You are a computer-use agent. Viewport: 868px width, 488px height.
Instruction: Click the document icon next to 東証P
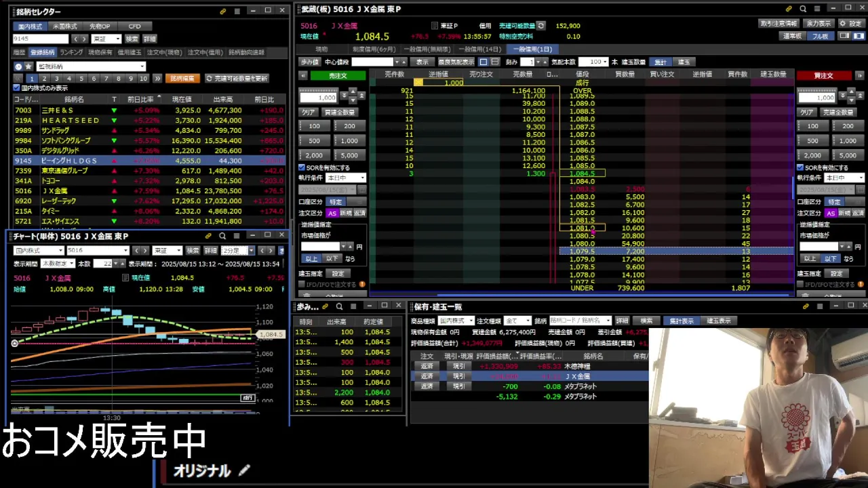pos(434,26)
